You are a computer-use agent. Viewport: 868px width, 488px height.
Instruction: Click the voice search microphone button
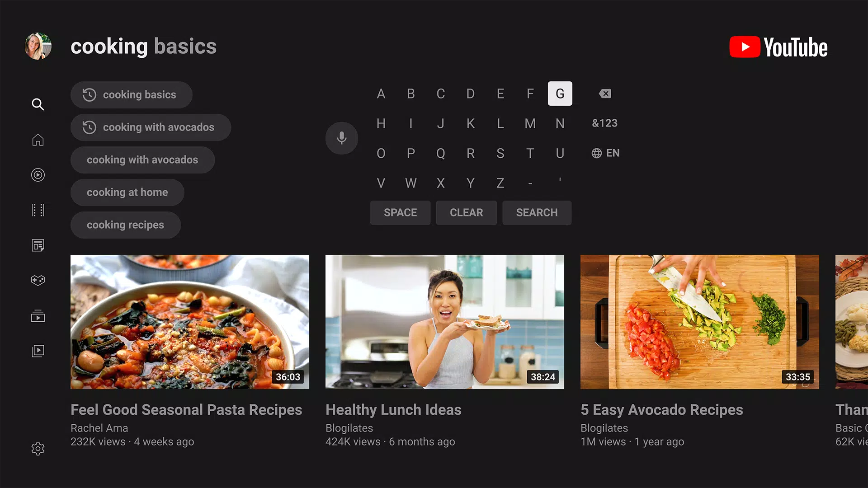pyautogui.click(x=342, y=138)
